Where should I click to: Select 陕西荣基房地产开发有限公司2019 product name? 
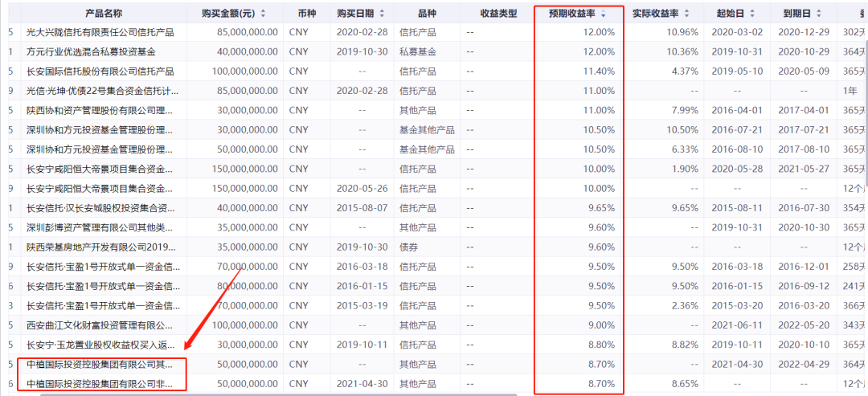click(x=101, y=247)
